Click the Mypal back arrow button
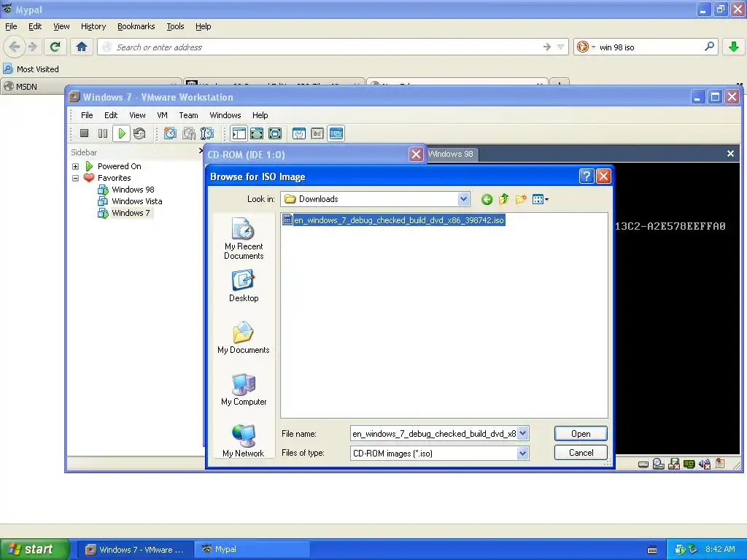The image size is (747, 560). tap(15, 47)
